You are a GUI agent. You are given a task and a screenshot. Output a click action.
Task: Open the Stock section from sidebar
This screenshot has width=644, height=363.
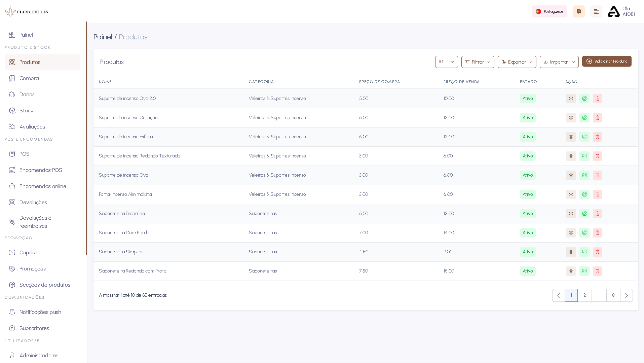[26, 110]
